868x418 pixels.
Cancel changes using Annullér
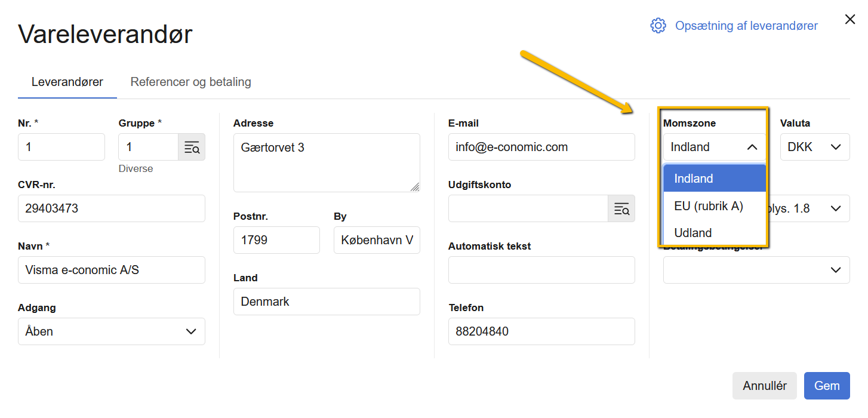click(765, 386)
